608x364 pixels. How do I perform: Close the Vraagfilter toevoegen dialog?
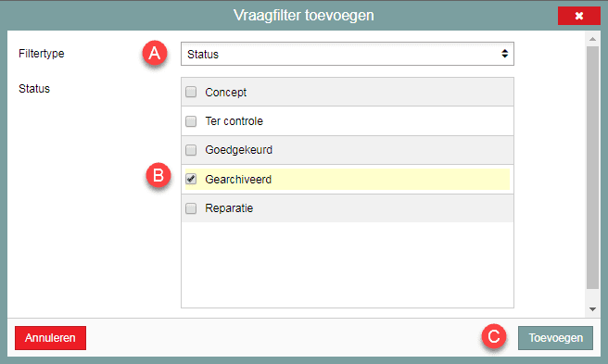point(578,16)
